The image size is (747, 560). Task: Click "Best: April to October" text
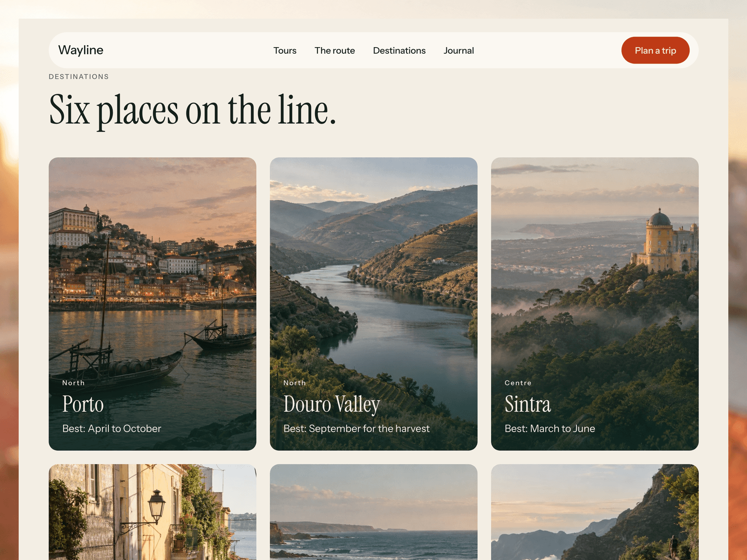point(112,428)
